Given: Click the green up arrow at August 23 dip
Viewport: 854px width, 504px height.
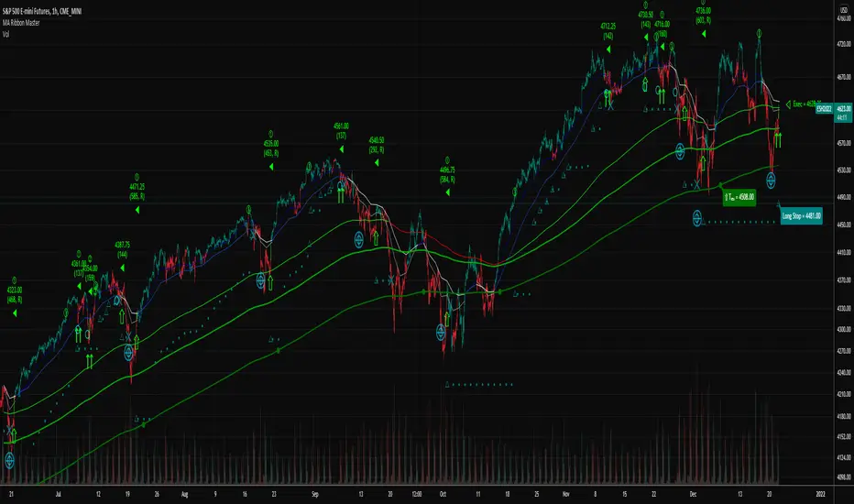Looking at the screenshot, I should coord(269,283).
